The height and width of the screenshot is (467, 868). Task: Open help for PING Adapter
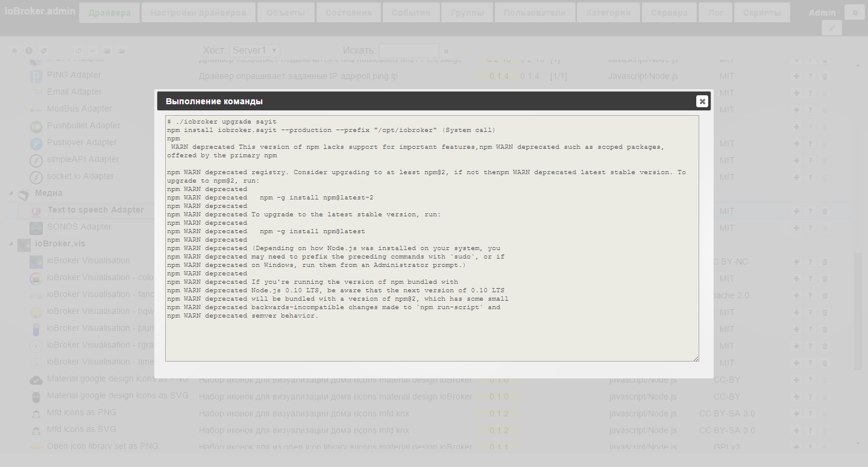tap(811, 77)
